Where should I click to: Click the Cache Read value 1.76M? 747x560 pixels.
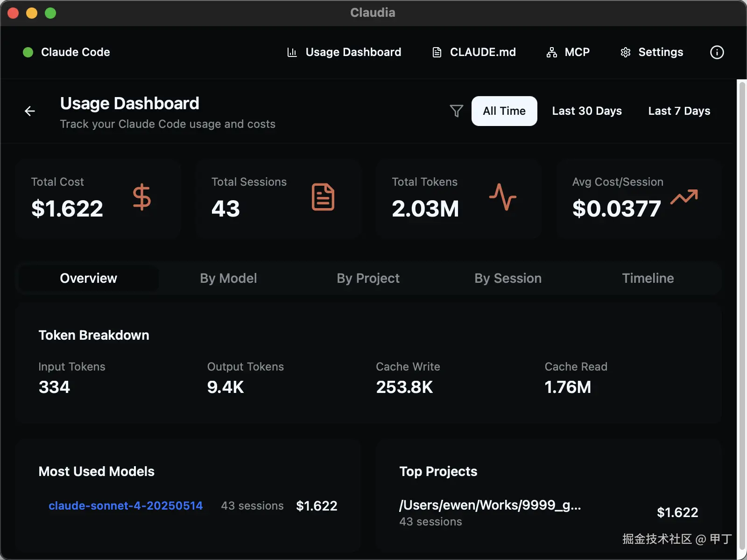pos(568,387)
